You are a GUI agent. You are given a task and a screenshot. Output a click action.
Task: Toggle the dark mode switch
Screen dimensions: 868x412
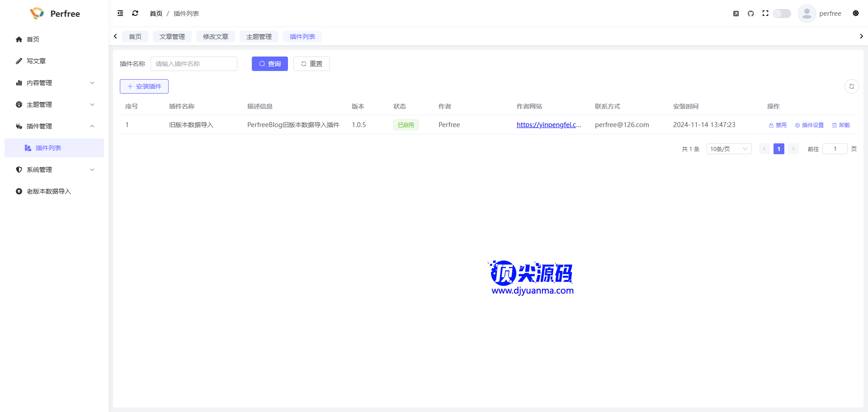pos(782,14)
